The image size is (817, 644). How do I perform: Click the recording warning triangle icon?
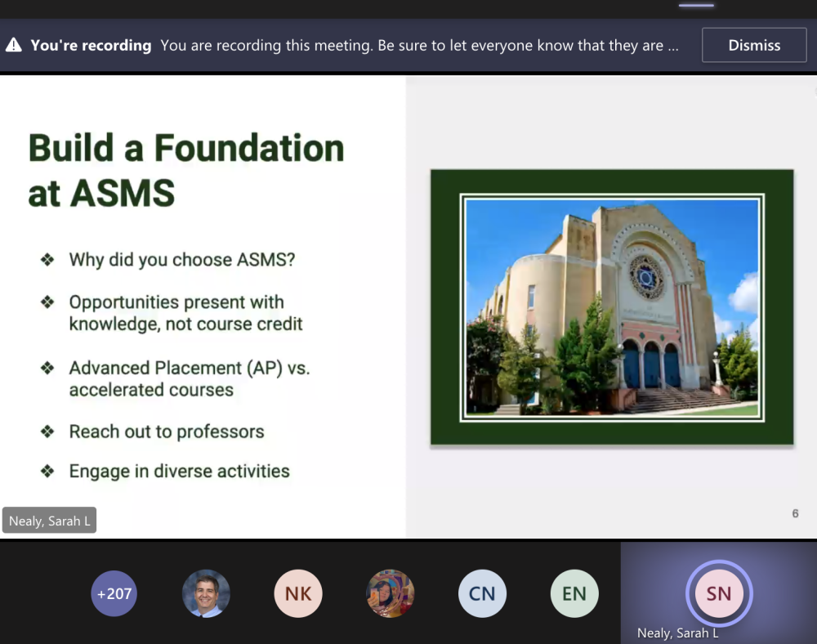point(14,45)
